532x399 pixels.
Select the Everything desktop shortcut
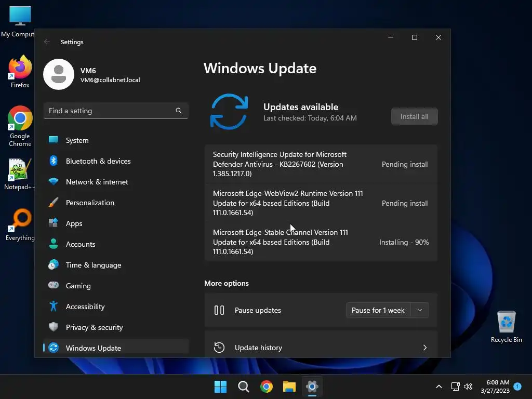point(20,224)
